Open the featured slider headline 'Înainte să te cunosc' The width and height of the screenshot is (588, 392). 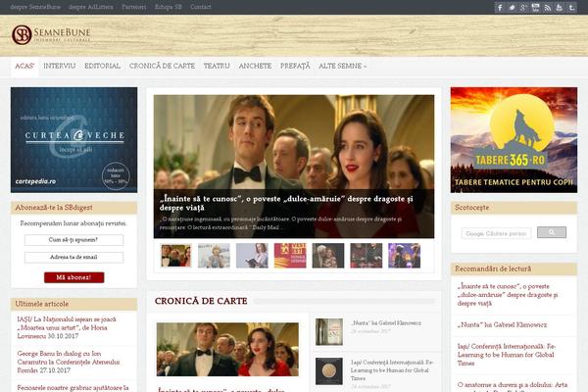point(286,203)
